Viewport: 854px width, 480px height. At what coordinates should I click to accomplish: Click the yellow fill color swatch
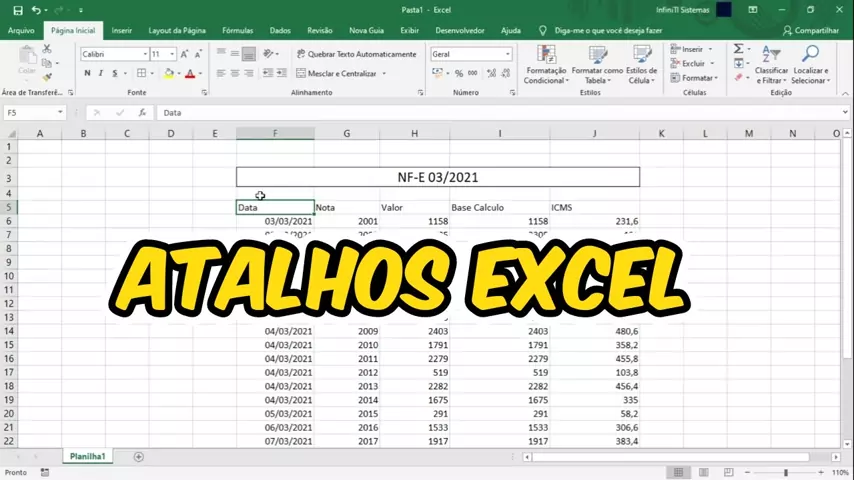pos(169,73)
